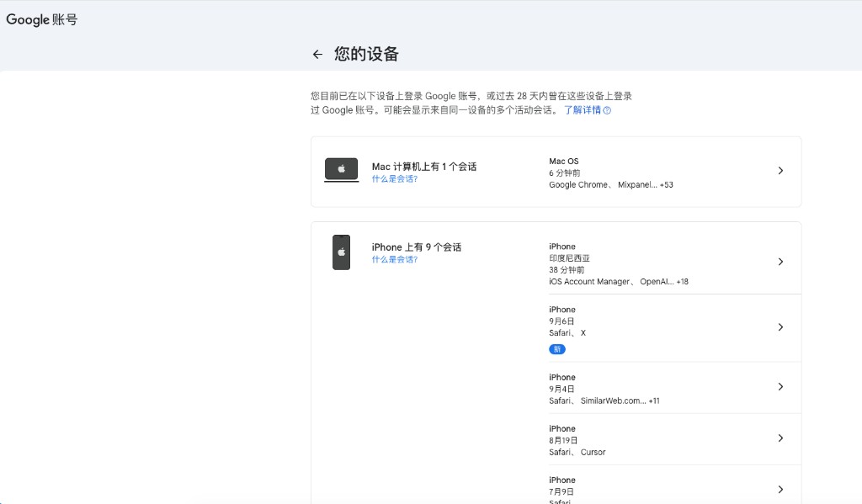Click the iPhone device icon
Screen dimensions: 862x504
coord(342,252)
